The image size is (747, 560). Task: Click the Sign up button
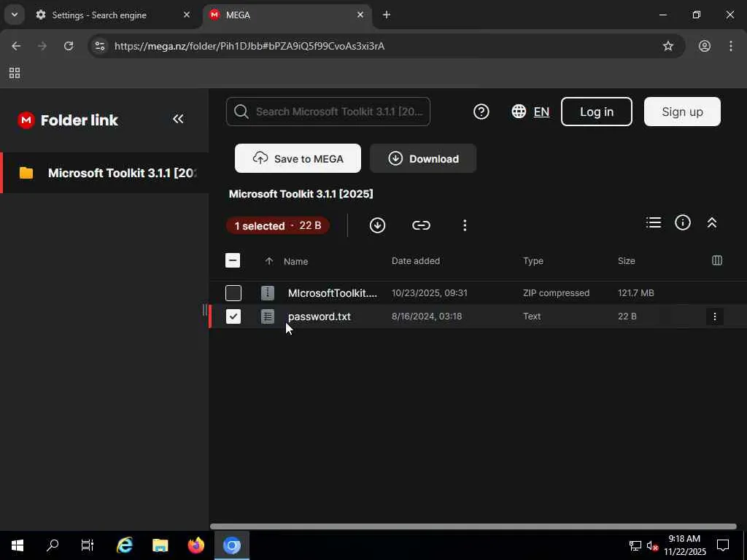pyautogui.click(x=682, y=112)
